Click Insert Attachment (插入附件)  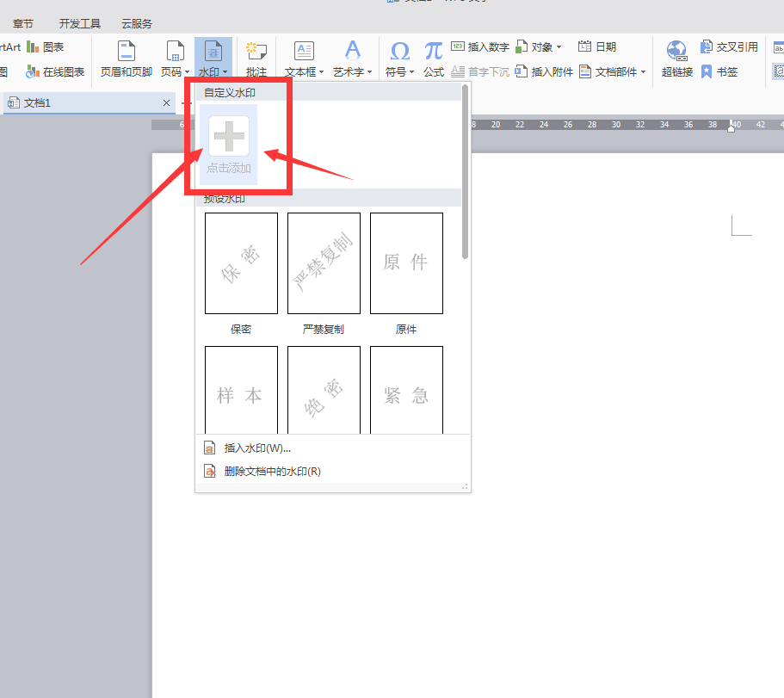[544, 72]
